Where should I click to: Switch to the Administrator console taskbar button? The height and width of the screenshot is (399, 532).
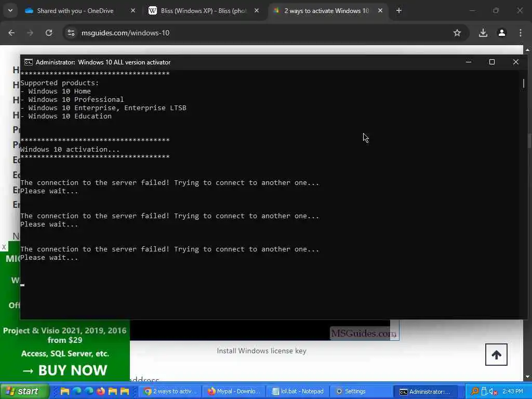tap(425, 391)
